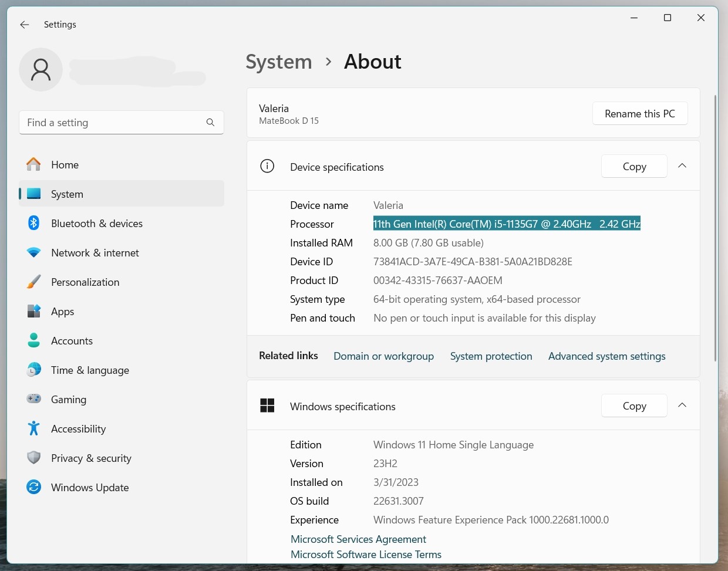Click the Windows Update sync icon

pos(34,487)
